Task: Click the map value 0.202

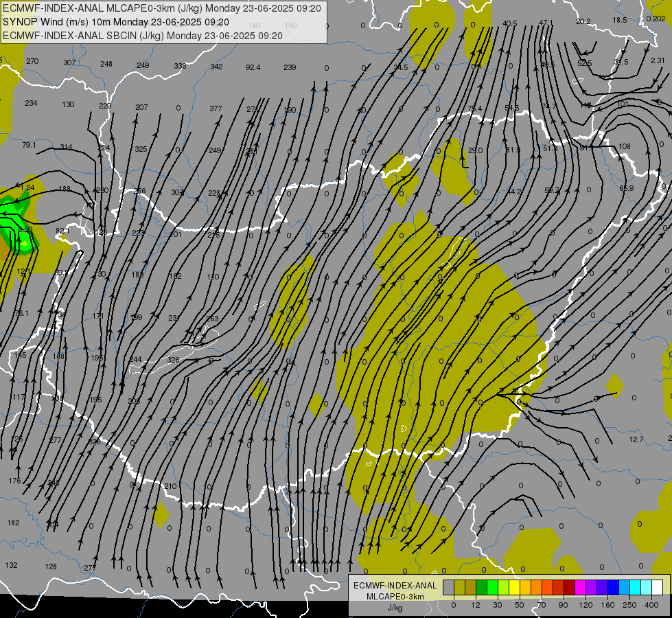Action: tap(656, 19)
